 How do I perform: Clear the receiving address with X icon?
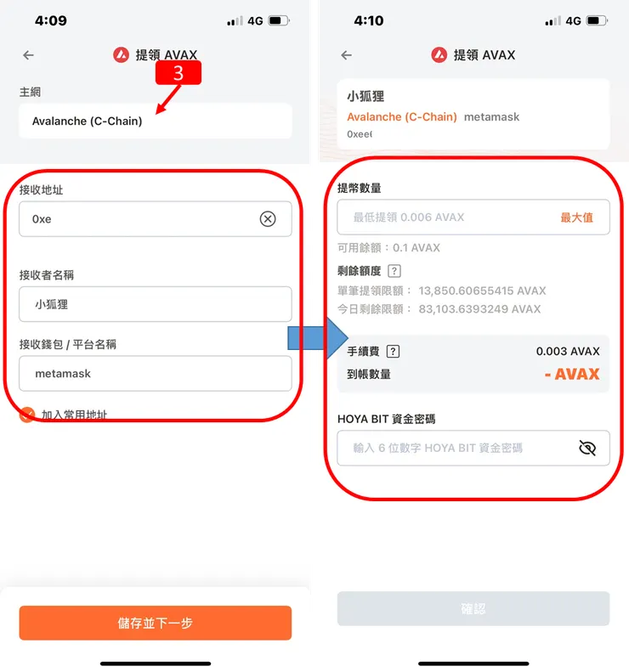pyautogui.click(x=268, y=219)
